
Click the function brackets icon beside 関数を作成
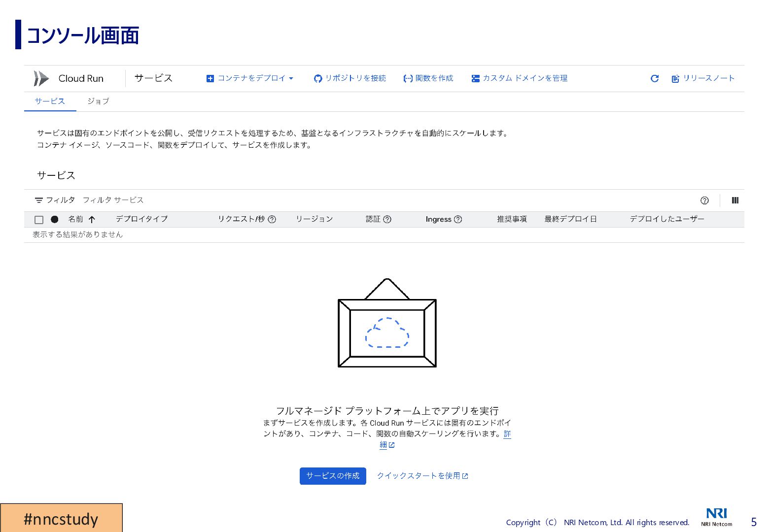(408, 79)
